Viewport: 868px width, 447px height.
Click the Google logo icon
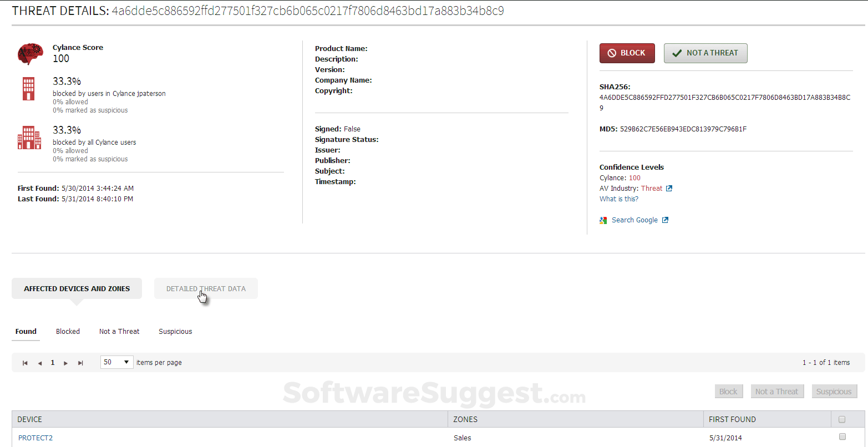[603, 220]
